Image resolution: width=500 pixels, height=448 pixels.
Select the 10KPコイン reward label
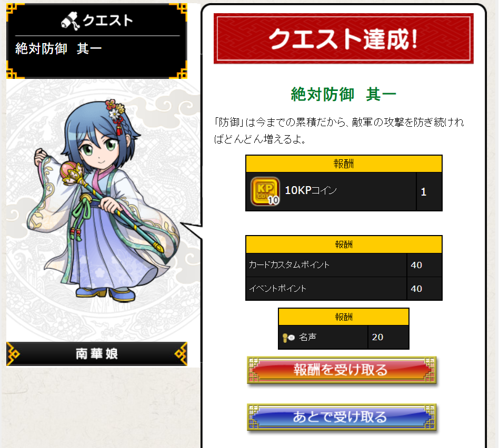[x=311, y=190]
